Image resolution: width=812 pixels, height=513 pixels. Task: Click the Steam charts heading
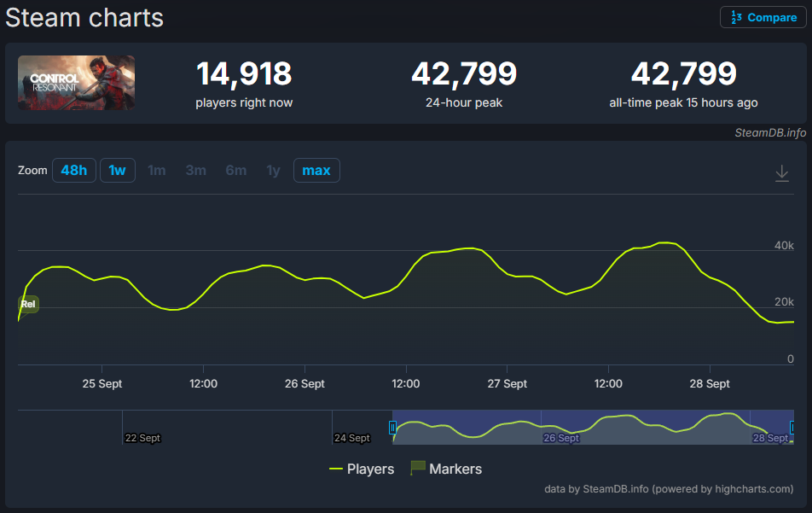coord(84,18)
